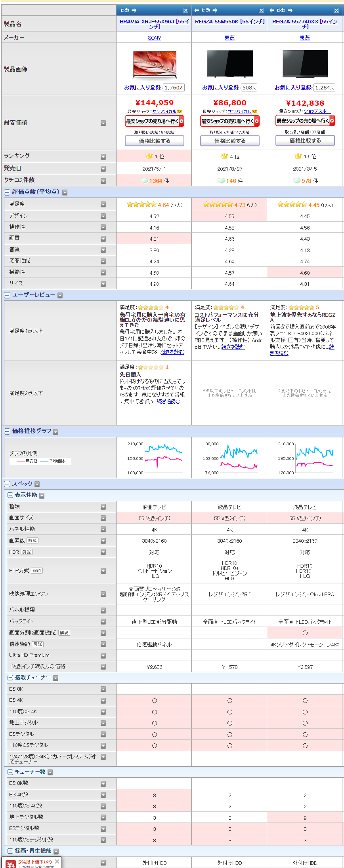Collapse the 表示性能 subsection

10,496
